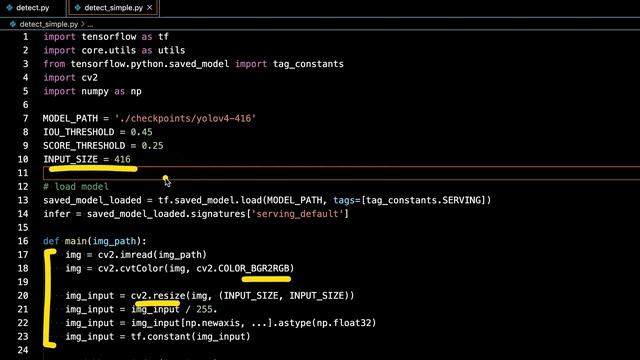Click the Python file icon on detect.py tab

tap(9, 8)
